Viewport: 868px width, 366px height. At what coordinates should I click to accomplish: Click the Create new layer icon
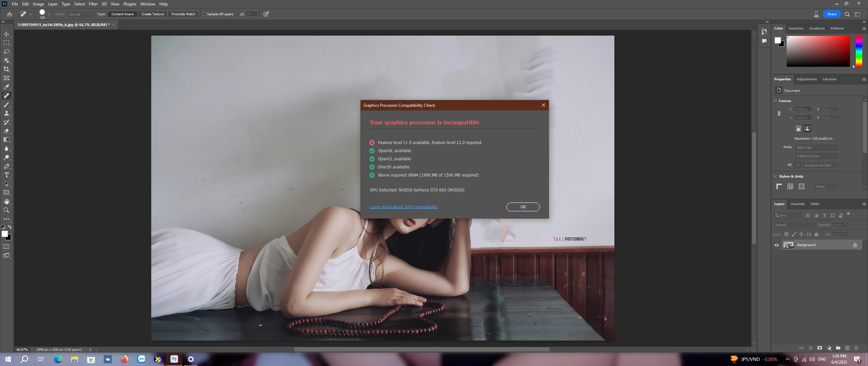coord(847,348)
